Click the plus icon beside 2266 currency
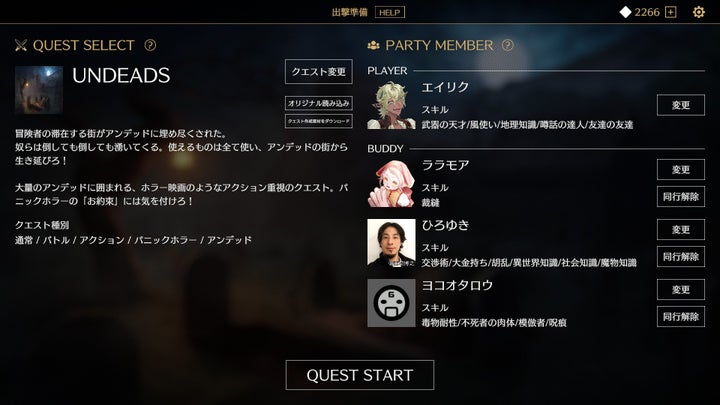The height and width of the screenshot is (405, 720). 671,12
